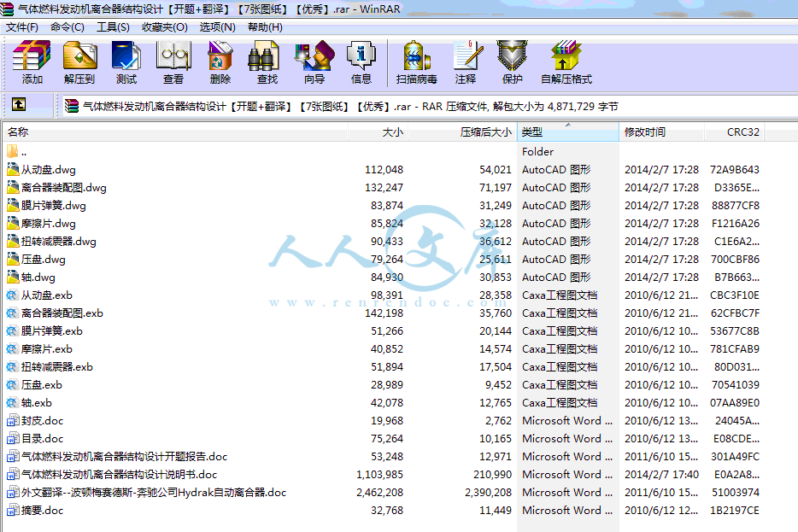798x532 pixels.
Task: Select the file 轴.dwg
Action: [x=38, y=278]
